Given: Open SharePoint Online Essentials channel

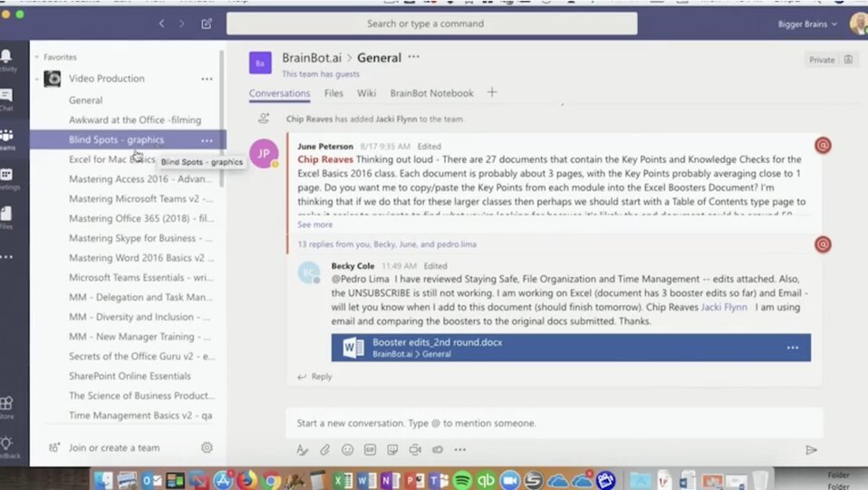Looking at the screenshot, I should (130, 376).
